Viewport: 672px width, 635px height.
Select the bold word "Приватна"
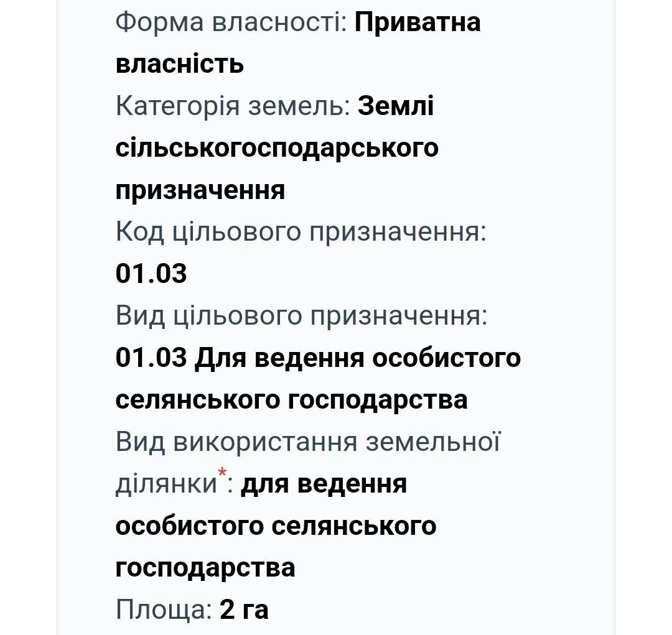pos(418,22)
